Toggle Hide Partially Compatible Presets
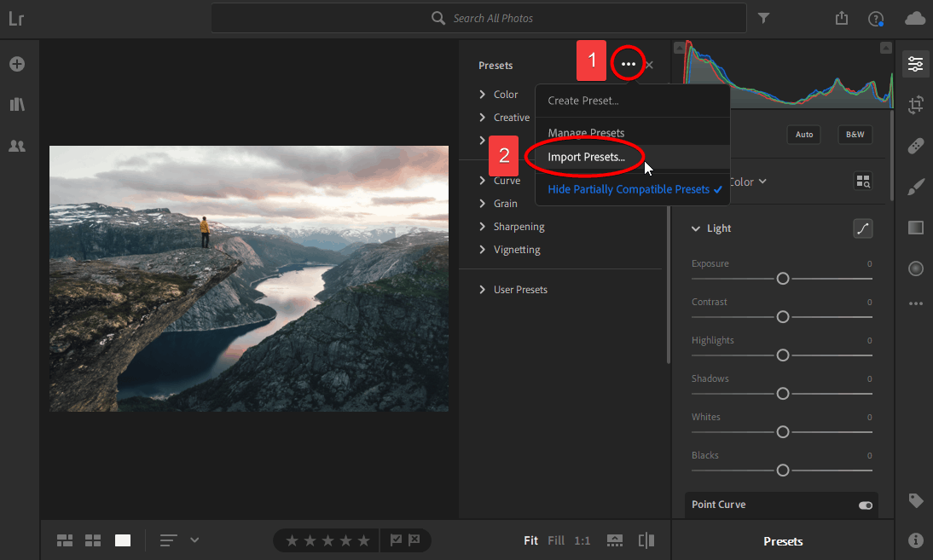Image resolution: width=933 pixels, height=560 pixels. (635, 189)
